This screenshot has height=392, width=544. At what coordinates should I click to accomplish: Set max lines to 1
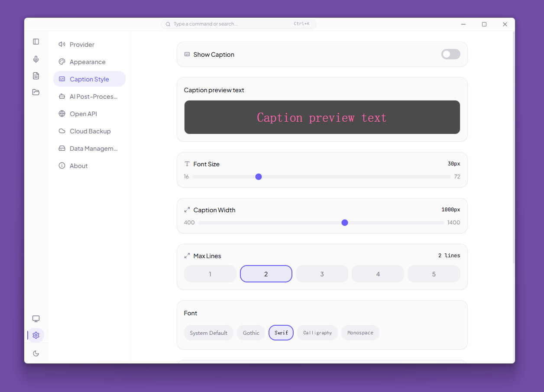(210, 274)
